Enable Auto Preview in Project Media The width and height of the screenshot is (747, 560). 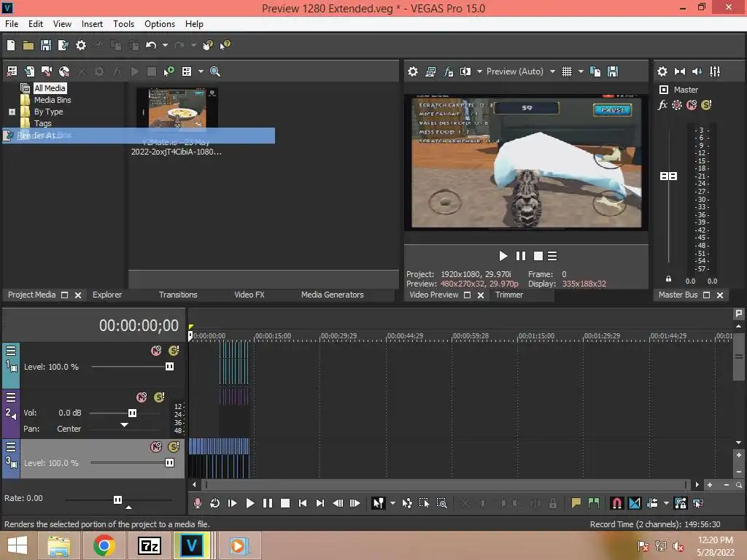coord(169,71)
